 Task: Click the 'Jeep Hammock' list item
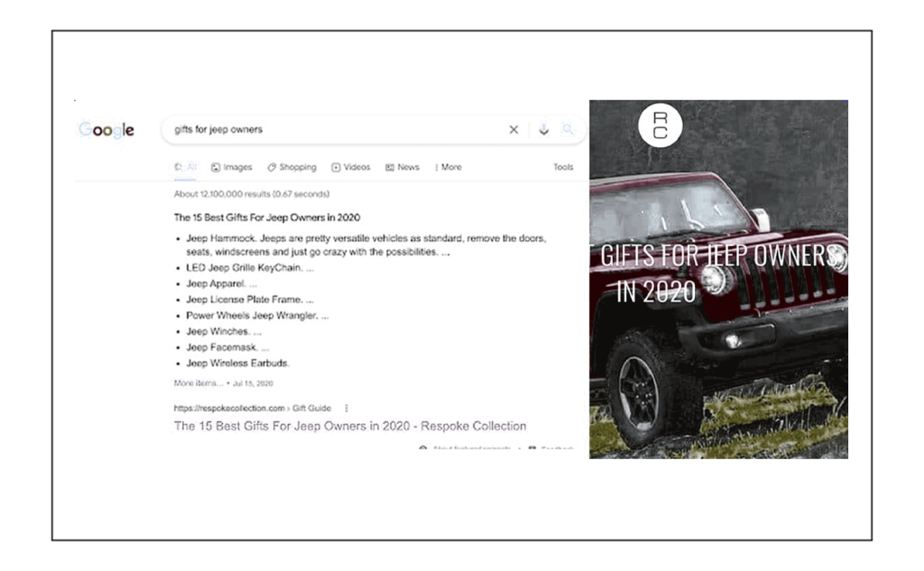pos(366,245)
